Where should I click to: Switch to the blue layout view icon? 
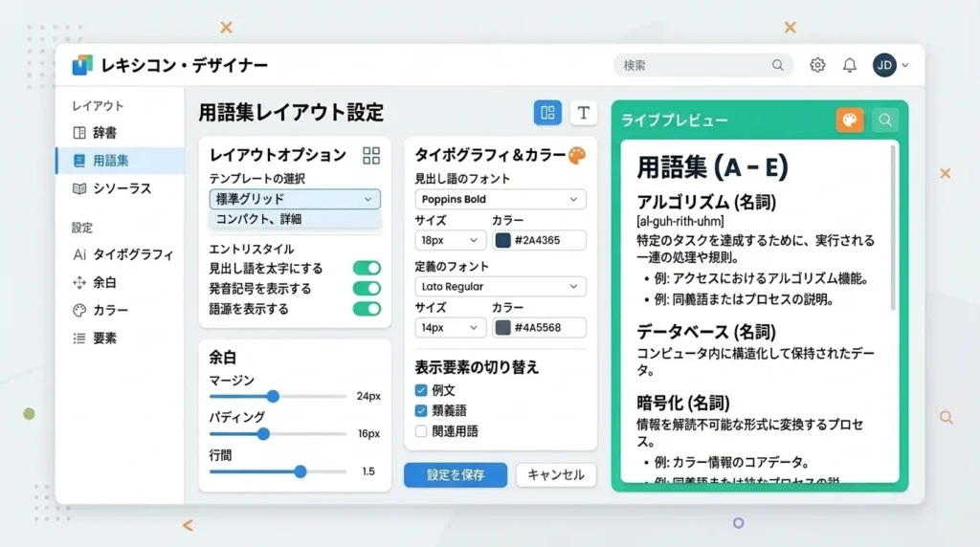coord(547,113)
